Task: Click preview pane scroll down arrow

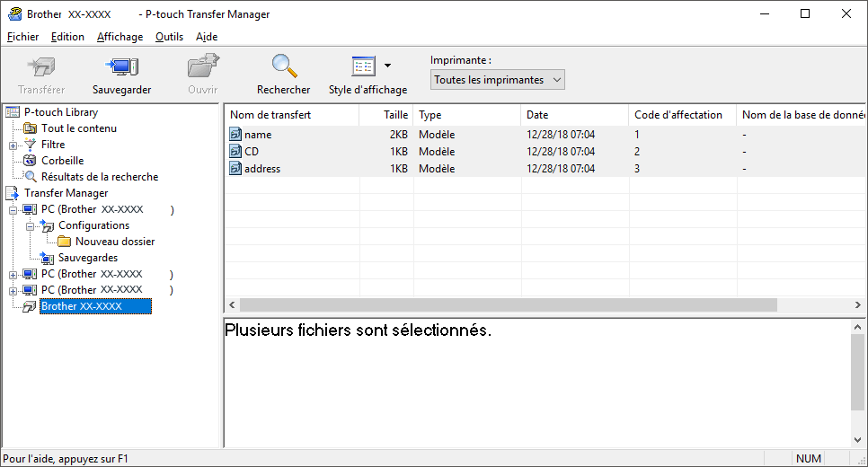Action: pos(857,440)
